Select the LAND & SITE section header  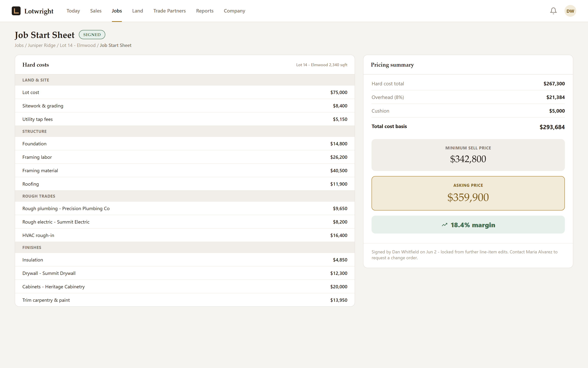pyautogui.click(x=185, y=80)
